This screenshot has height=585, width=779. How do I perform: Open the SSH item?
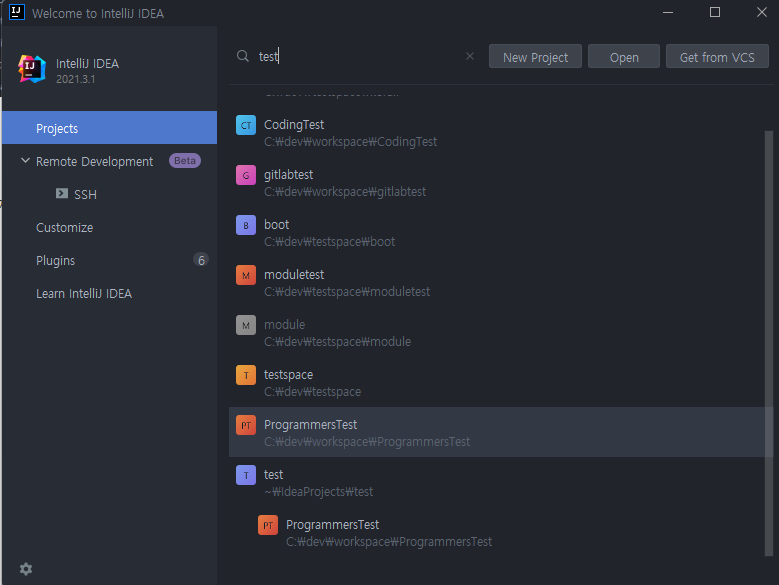[x=85, y=194]
